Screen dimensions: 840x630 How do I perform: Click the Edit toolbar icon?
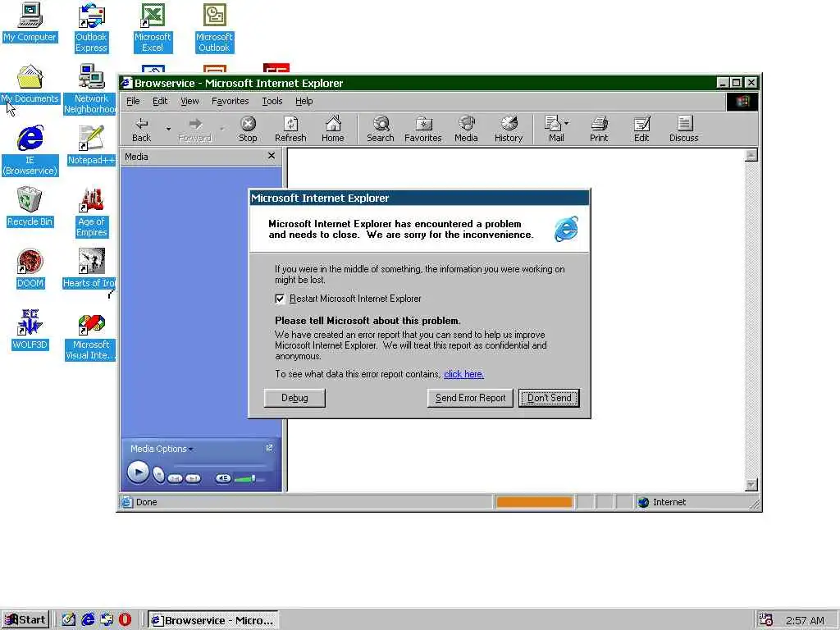(x=641, y=129)
